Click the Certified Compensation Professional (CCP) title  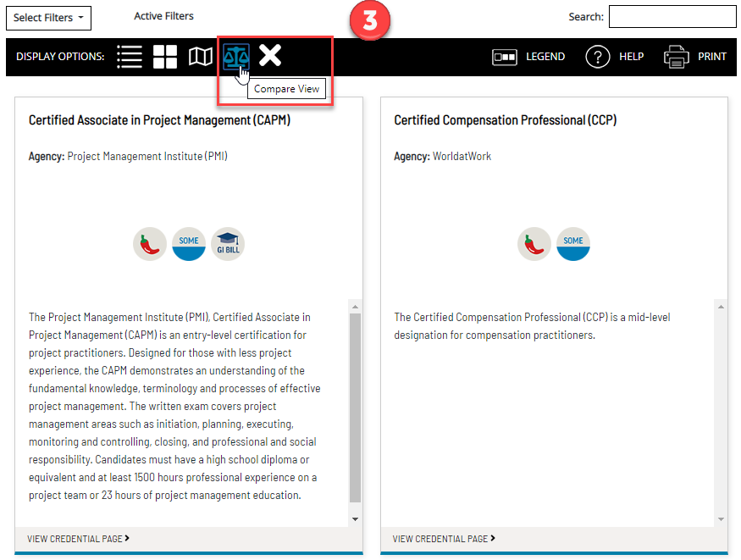pyautogui.click(x=505, y=120)
